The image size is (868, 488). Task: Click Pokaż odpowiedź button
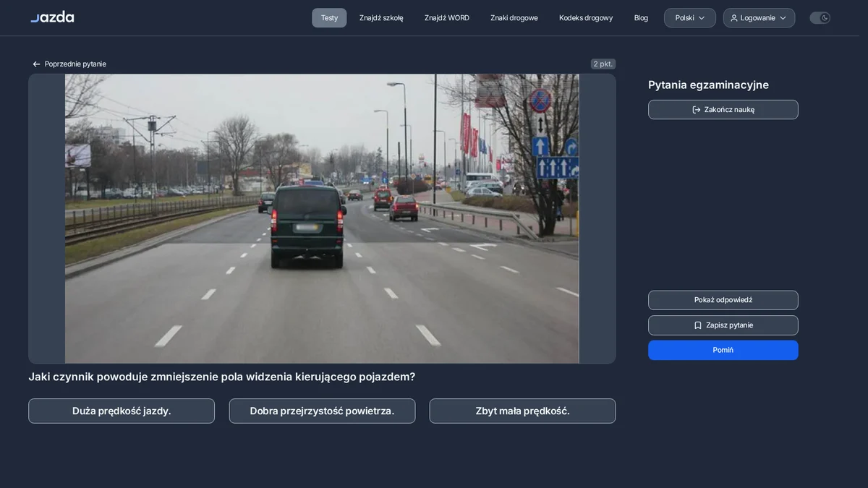(x=723, y=300)
